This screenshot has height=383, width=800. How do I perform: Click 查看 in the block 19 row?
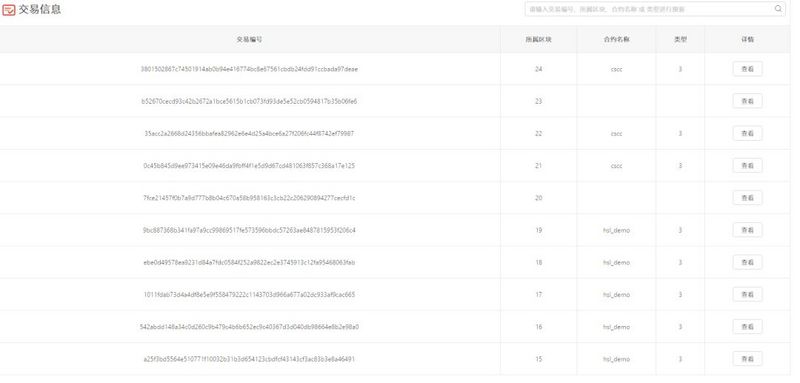click(x=747, y=230)
